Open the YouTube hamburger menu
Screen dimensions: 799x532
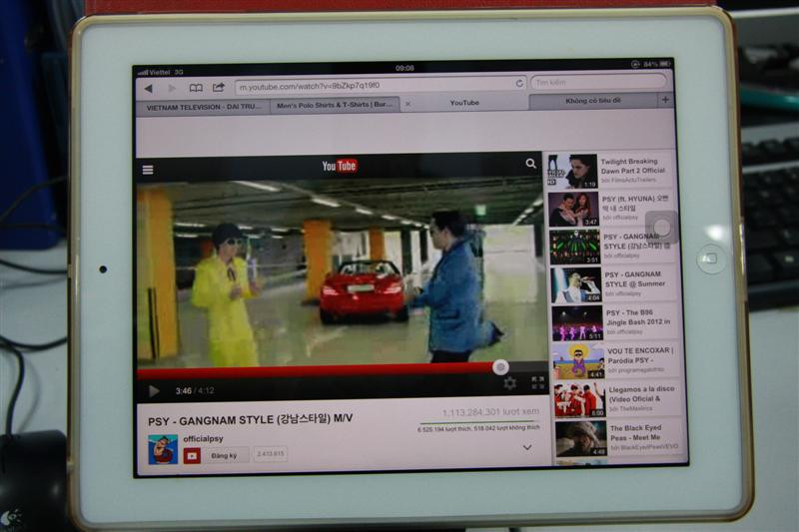pyautogui.click(x=148, y=170)
